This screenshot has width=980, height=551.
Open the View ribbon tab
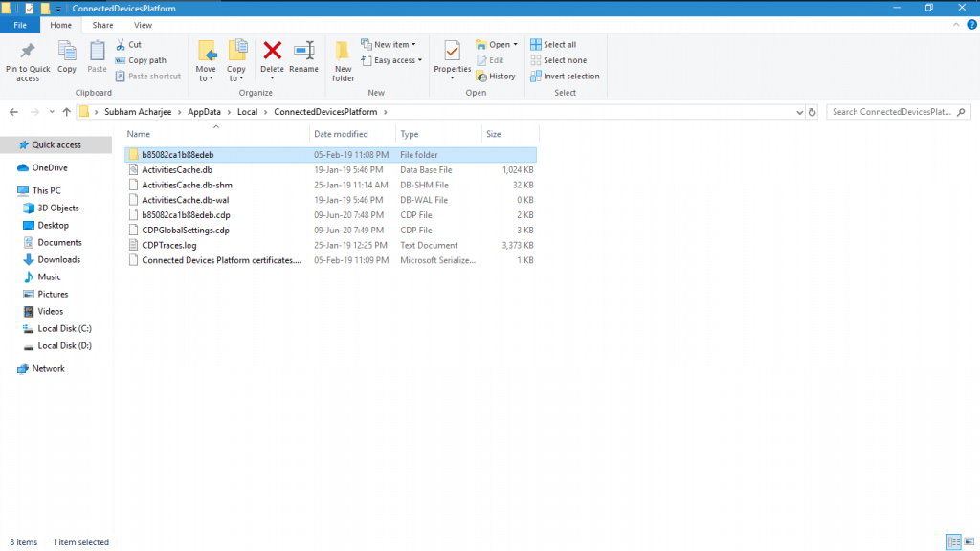tap(143, 25)
